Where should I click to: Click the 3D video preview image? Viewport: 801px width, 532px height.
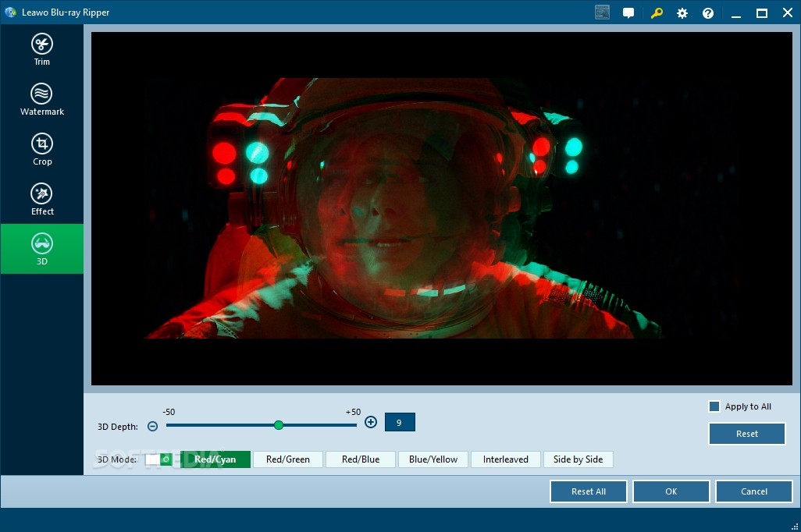tap(441, 208)
